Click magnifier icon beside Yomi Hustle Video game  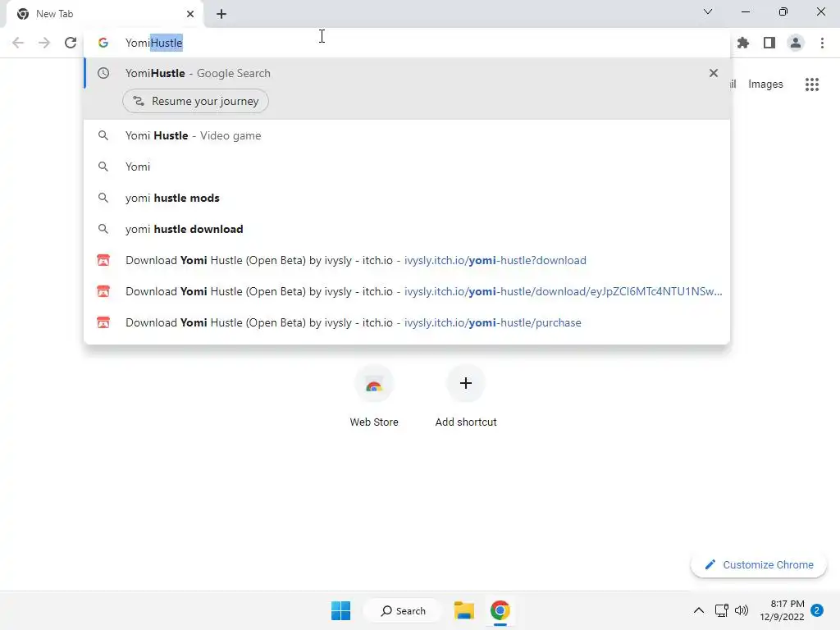(x=103, y=135)
